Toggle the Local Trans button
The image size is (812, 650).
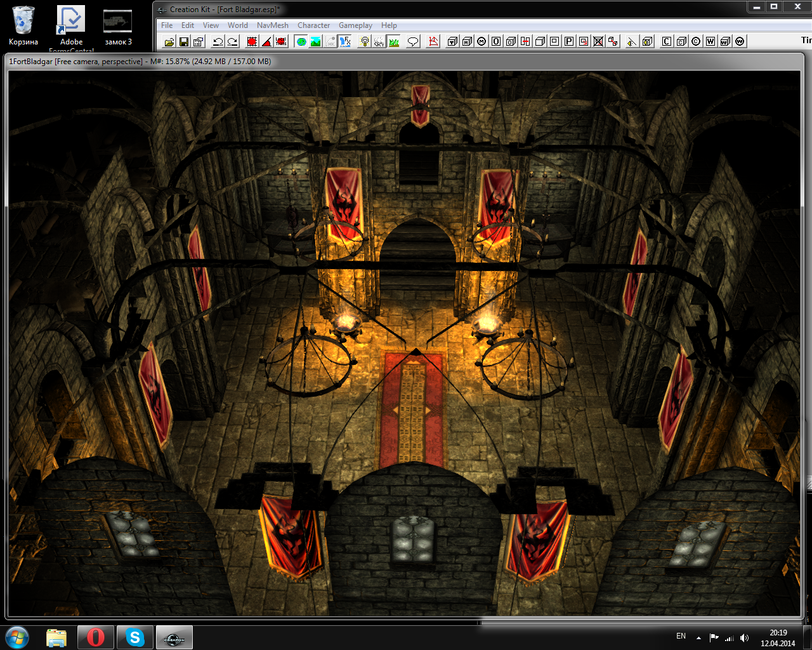tap(281, 41)
